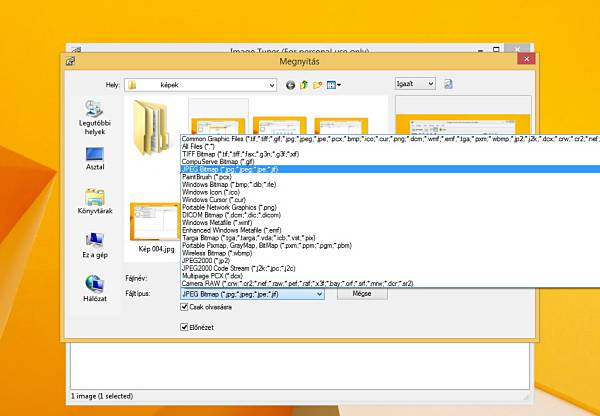600x416 pixels.
Task: Open Könyvtárak in the places bar
Action: point(95,201)
